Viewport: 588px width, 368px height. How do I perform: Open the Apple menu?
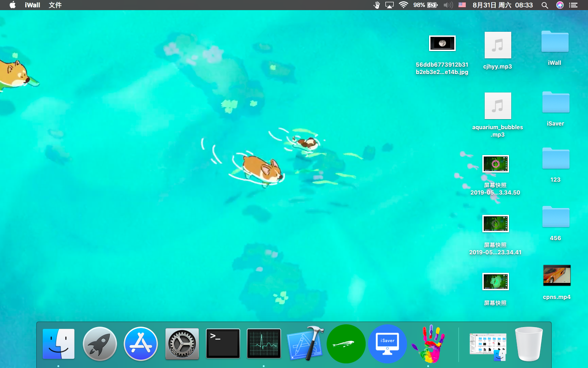(x=12, y=5)
